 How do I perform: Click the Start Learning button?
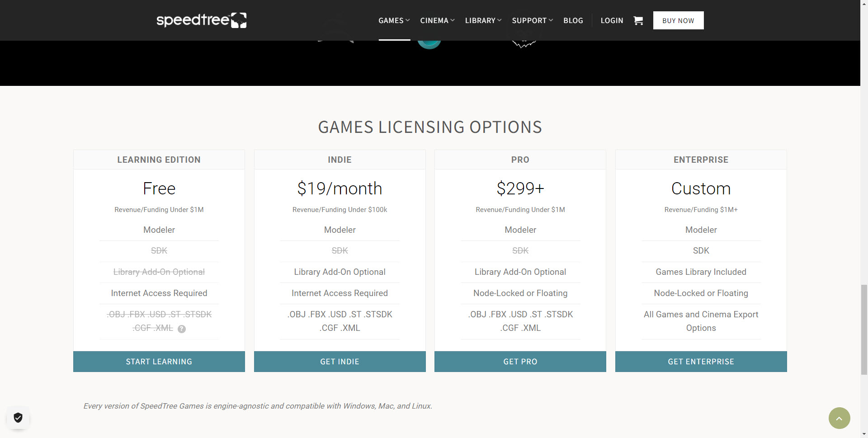point(159,362)
